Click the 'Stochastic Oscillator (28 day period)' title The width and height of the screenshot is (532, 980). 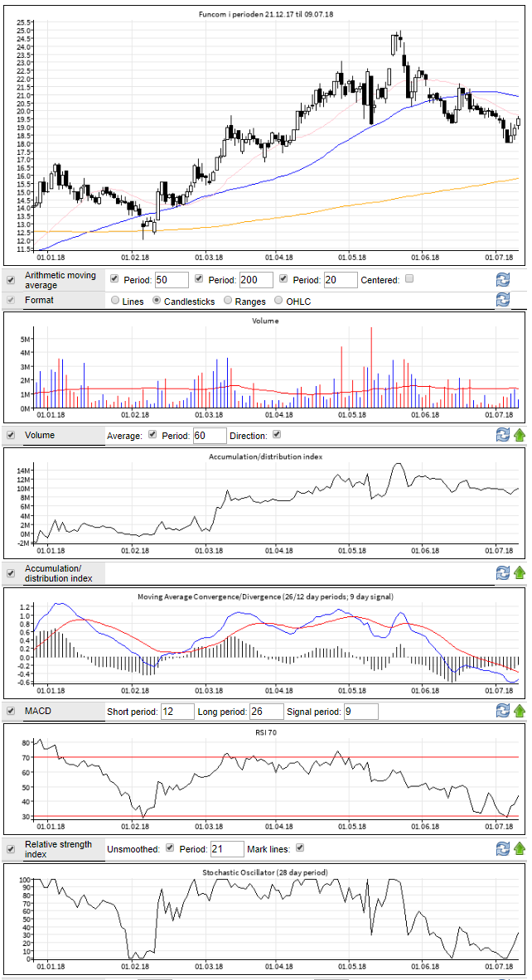[x=265, y=871]
